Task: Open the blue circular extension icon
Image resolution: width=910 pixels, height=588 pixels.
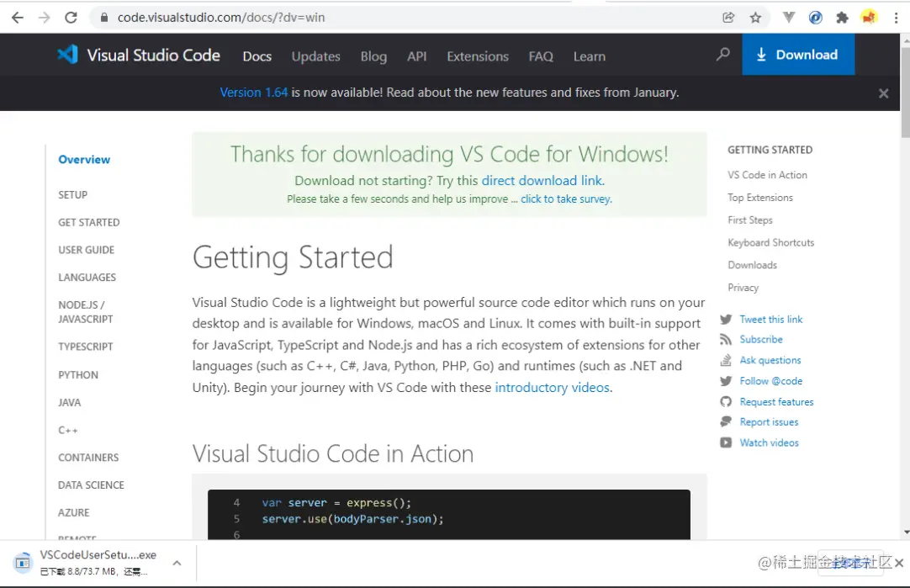Action: click(x=816, y=18)
